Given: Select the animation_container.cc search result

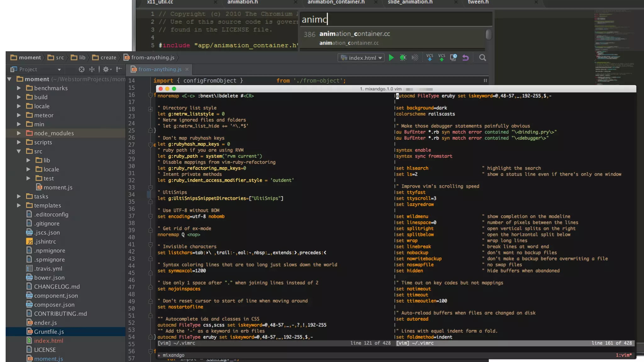Looking at the screenshot, I should pos(354,34).
